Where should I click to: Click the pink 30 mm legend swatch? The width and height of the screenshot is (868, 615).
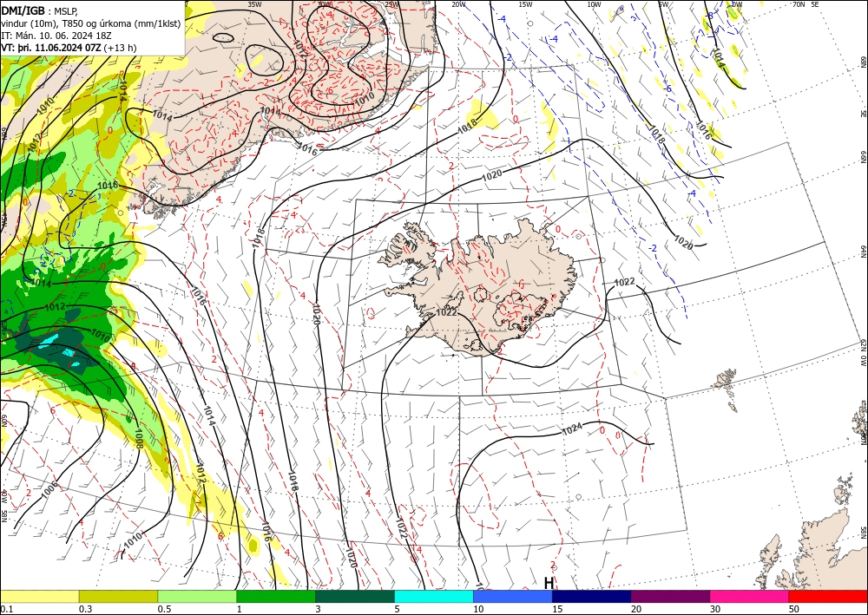click(x=750, y=596)
